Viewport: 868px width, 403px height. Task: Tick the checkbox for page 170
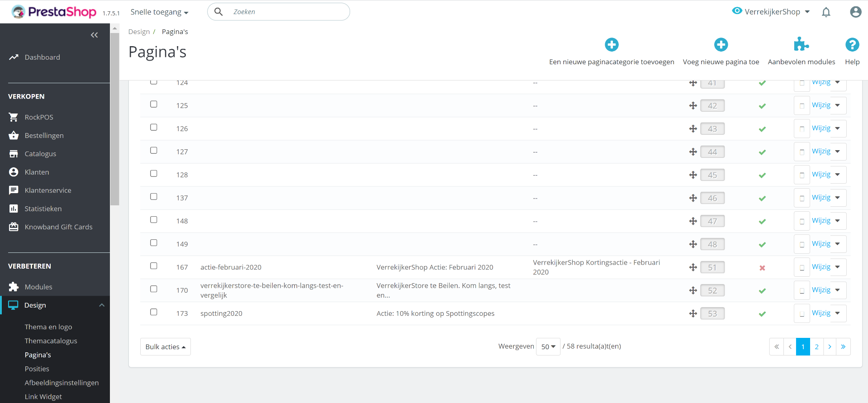click(154, 289)
